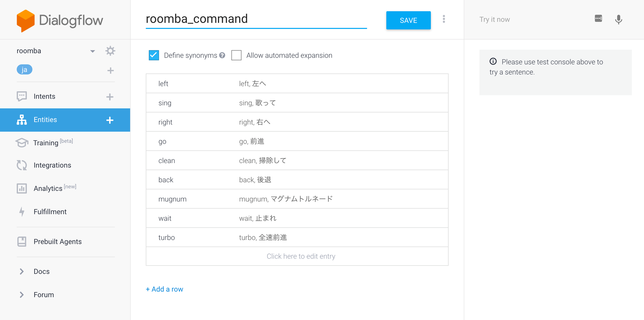Open the Fulfillment menu item

click(x=50, y=212)
